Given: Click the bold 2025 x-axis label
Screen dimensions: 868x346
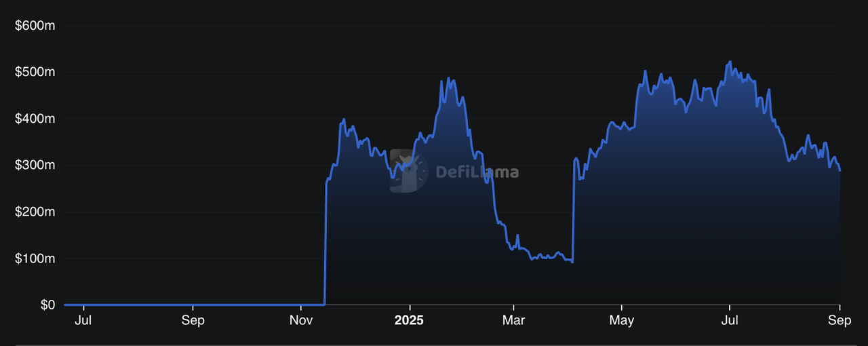Looking at the screenshot, I should [409, 320].
